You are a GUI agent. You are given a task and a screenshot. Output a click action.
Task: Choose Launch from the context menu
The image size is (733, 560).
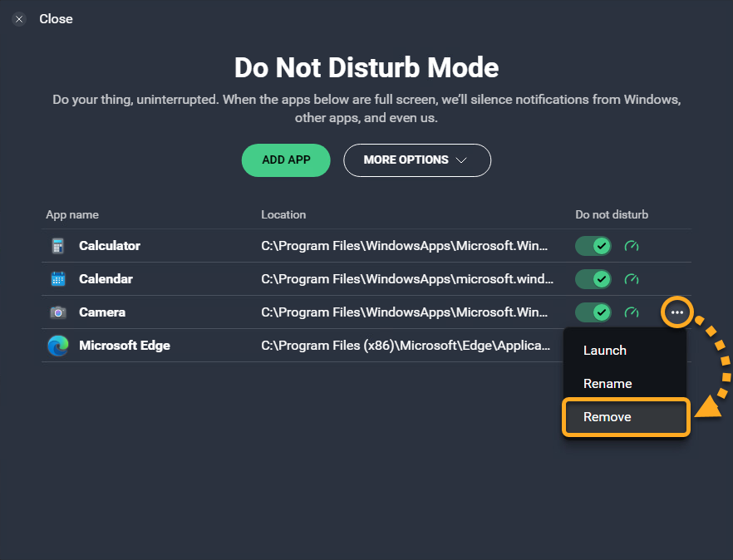point(605,351)
